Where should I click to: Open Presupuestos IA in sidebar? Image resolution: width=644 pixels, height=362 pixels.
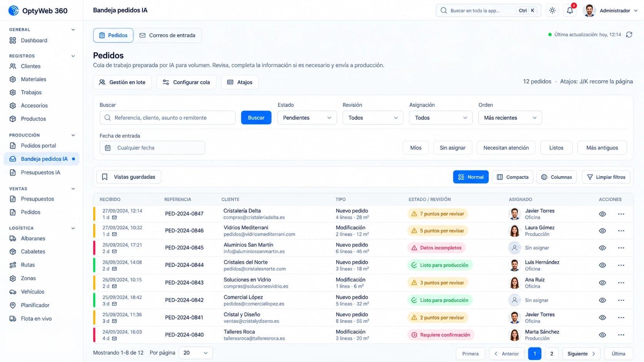40,172
